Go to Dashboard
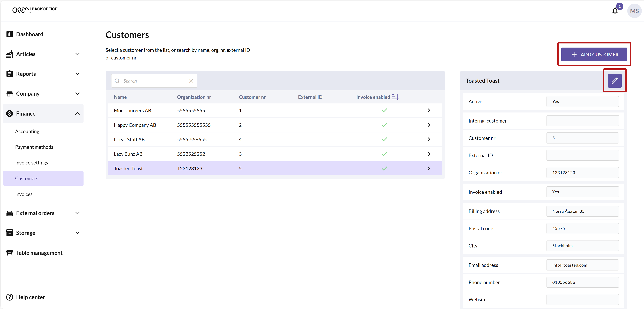644x309 pixels. (29, 34)
